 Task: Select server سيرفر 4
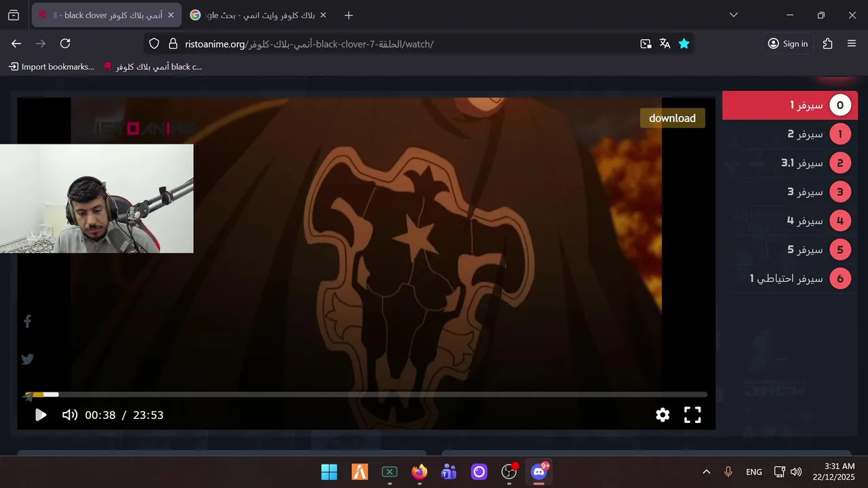(790, 221)
